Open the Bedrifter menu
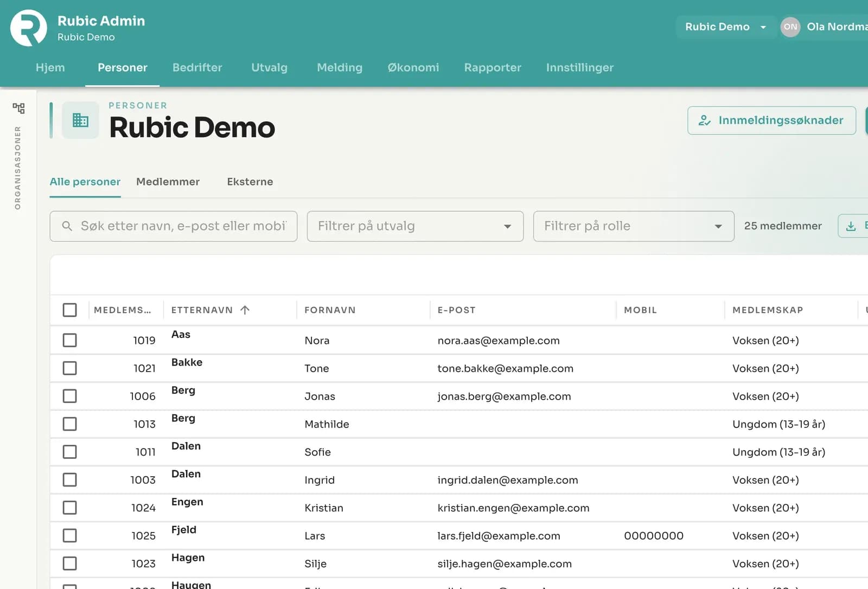The height and width of the screenshot is (589, 868). tap(197, 67)
